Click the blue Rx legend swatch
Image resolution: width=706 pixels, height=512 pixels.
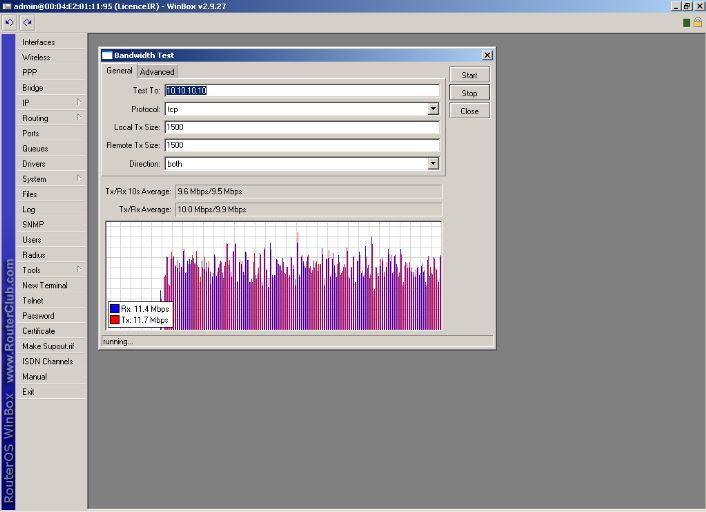click(115, 310)
